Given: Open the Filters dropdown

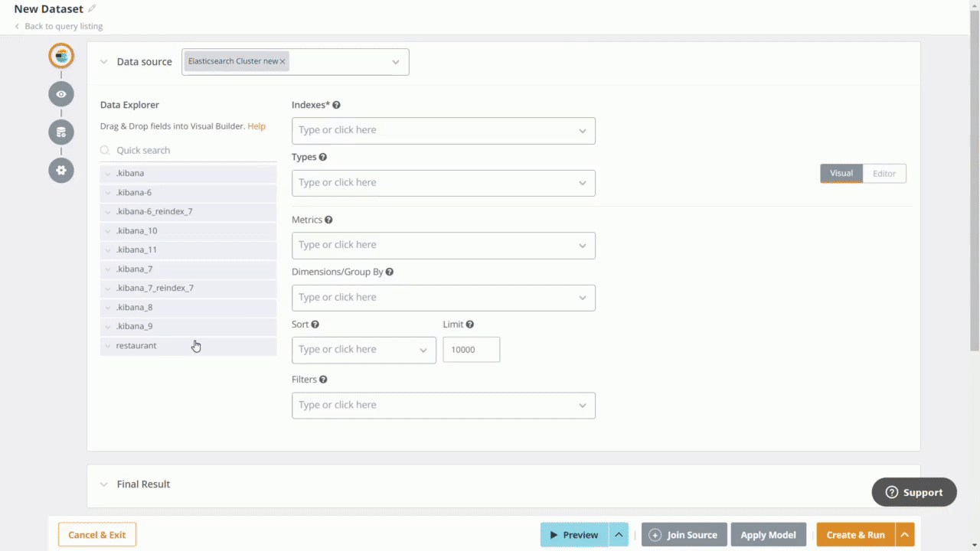Looking at the screenshot, I should pyautogui.click(x=582, y=405).
